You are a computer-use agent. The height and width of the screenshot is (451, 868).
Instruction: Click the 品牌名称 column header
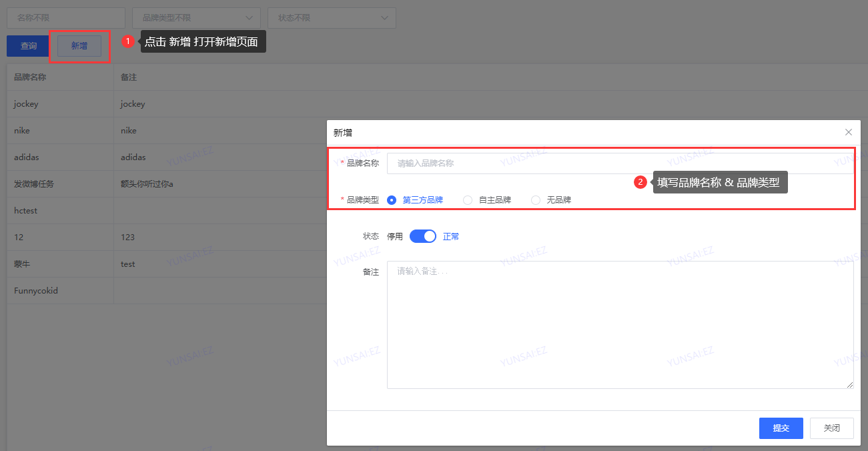30,77
